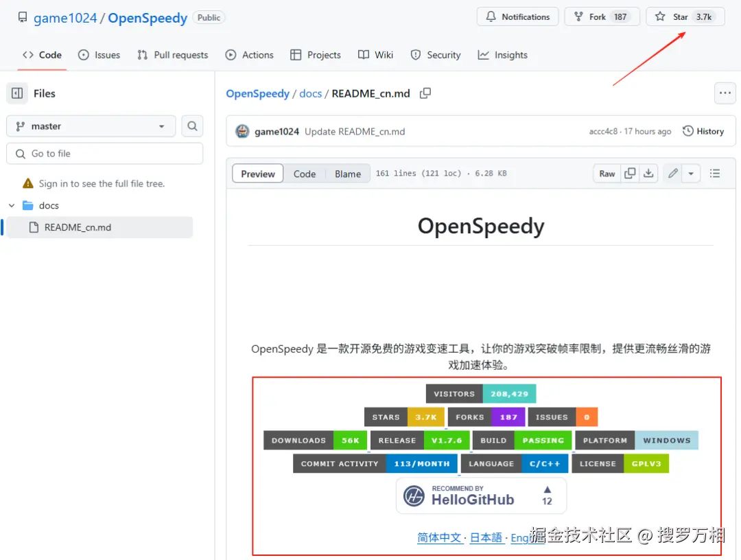Viewport: 741px width, 560px height.
Task: Fork the repository
Action: [x=602, y=17]
